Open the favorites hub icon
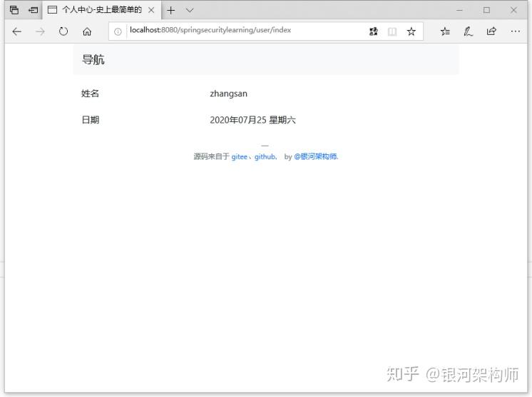 click(445, 31)
